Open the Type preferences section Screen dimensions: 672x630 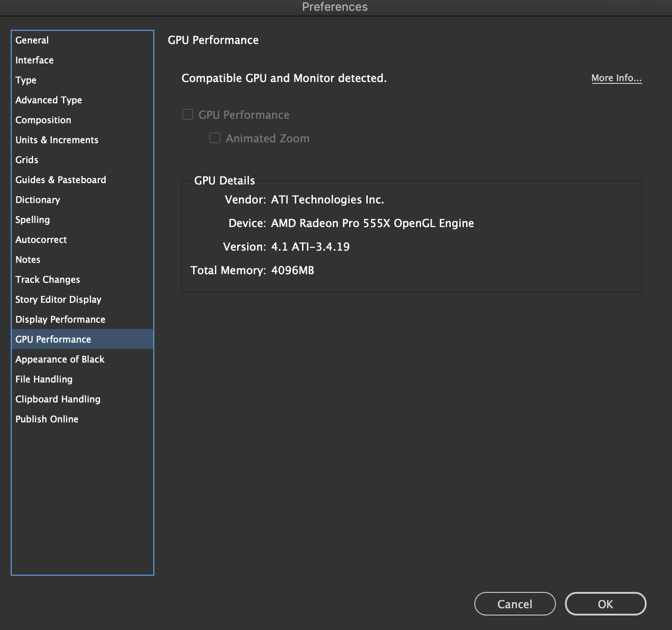pyautogui.click(x=26, y=80)
